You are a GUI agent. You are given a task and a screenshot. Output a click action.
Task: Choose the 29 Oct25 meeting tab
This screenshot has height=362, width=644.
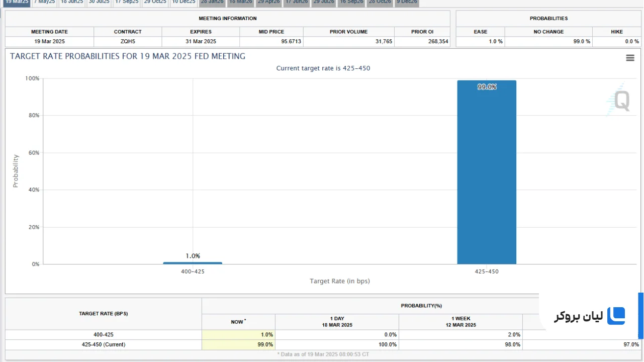pos(155,3)
